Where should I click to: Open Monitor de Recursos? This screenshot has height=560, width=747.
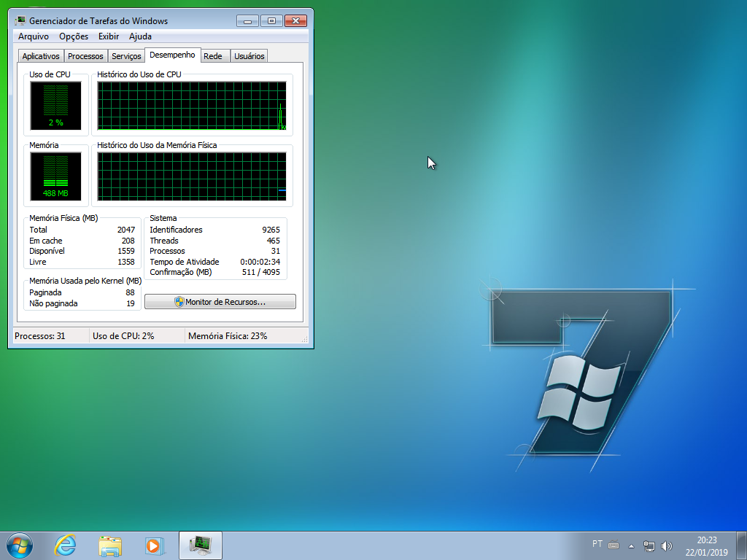(x=220, y=301)
